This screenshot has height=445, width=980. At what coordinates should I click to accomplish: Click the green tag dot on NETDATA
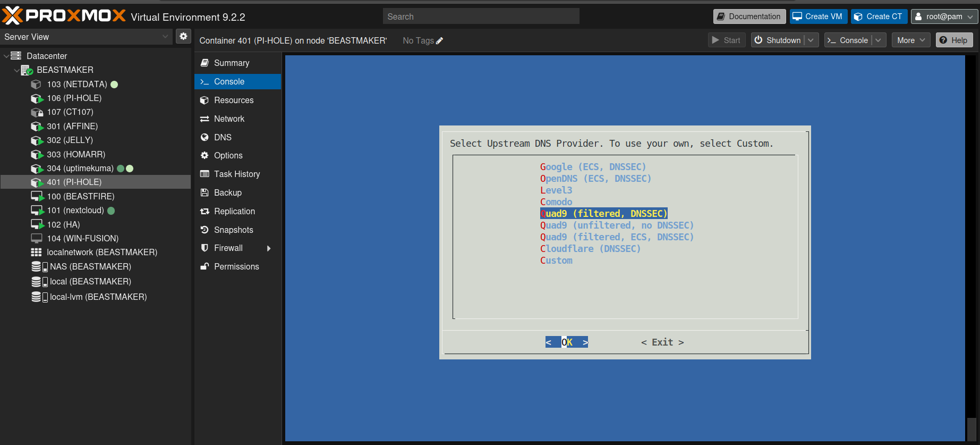point(114,85)
